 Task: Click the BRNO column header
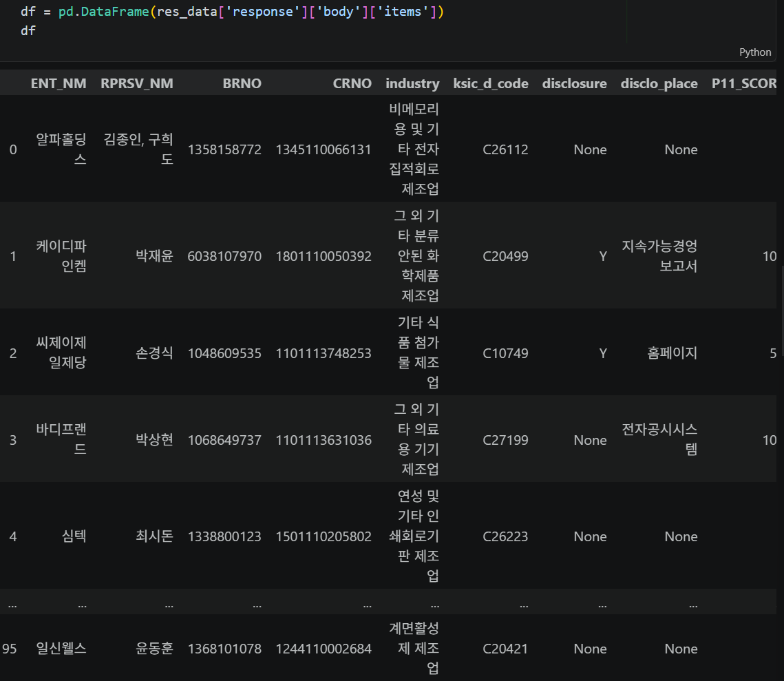(x=242, y=83)
